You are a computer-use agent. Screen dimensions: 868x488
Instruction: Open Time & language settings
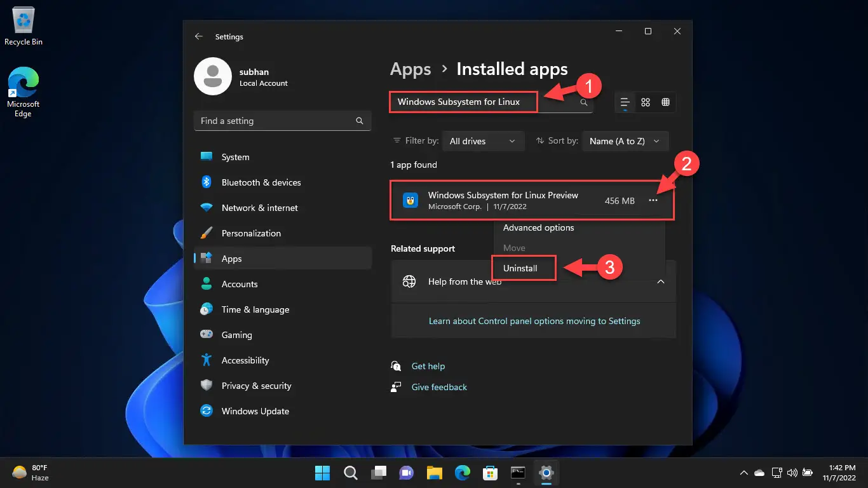(x=283, y=309)
